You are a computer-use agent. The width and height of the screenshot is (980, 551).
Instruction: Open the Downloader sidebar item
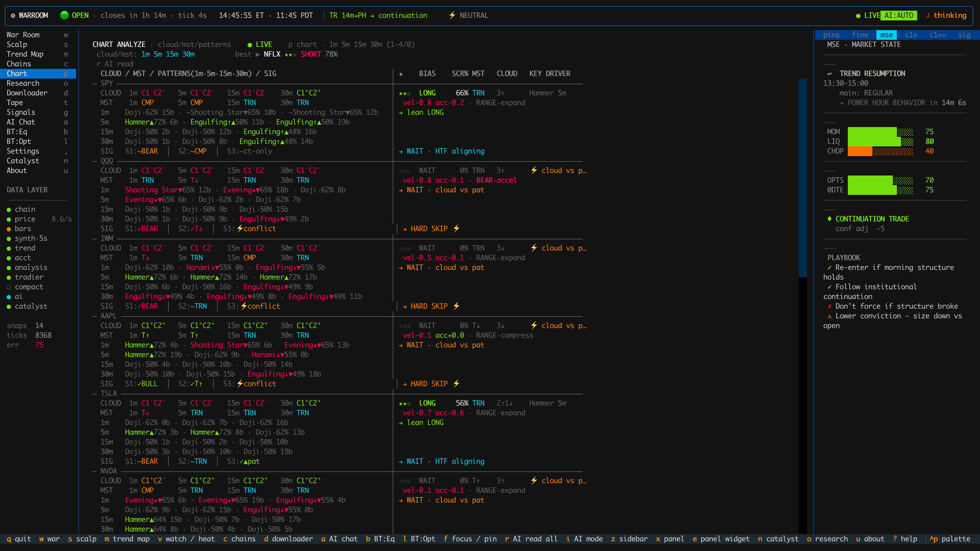click(x=38, y=93)
